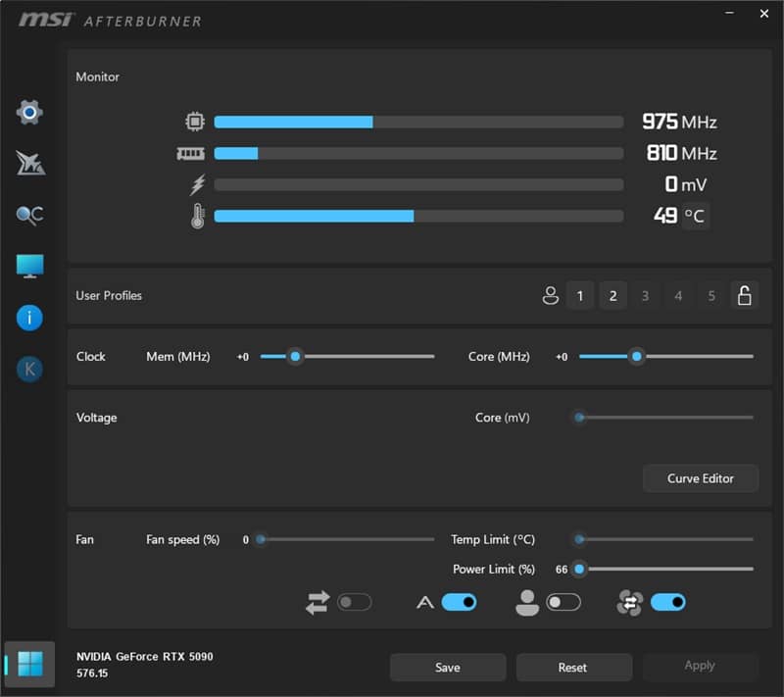The image size is (784, 697).
Task: Click the 810 MHz memory clock reading
Action: click(681, 153)
